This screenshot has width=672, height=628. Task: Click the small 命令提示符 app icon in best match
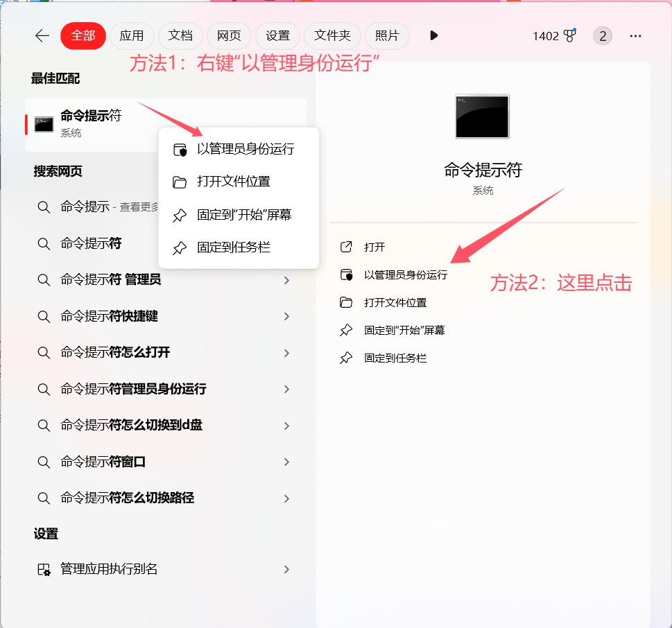44,124
